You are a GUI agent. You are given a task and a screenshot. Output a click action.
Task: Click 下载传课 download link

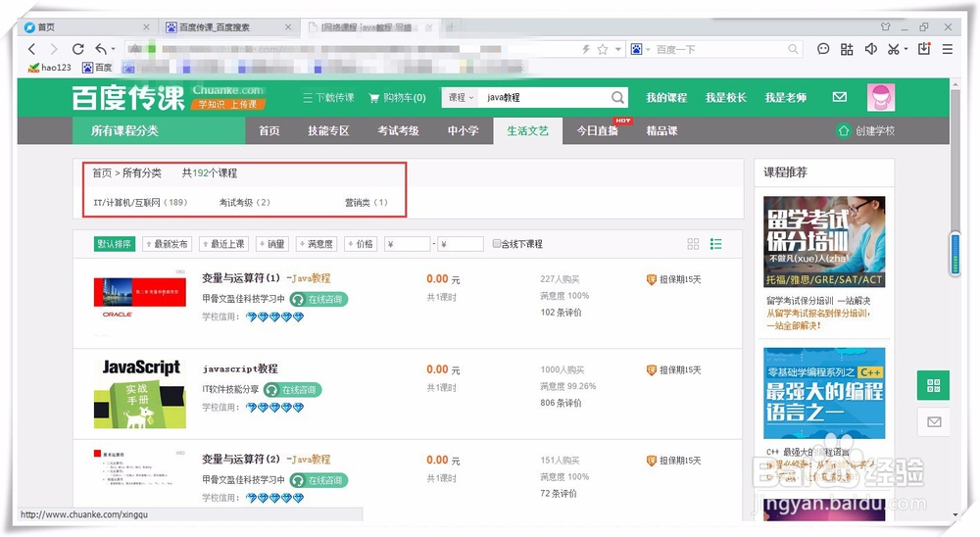click(x=328, y=98)
